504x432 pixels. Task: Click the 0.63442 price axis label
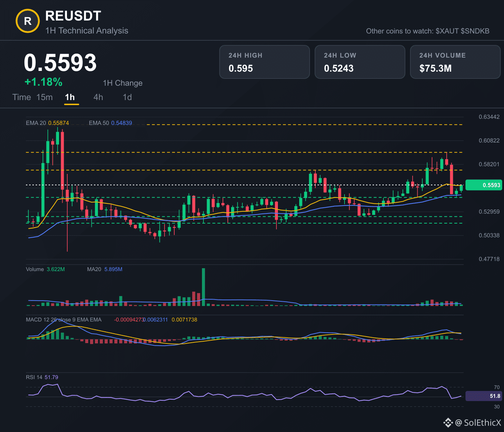point(489,117)
